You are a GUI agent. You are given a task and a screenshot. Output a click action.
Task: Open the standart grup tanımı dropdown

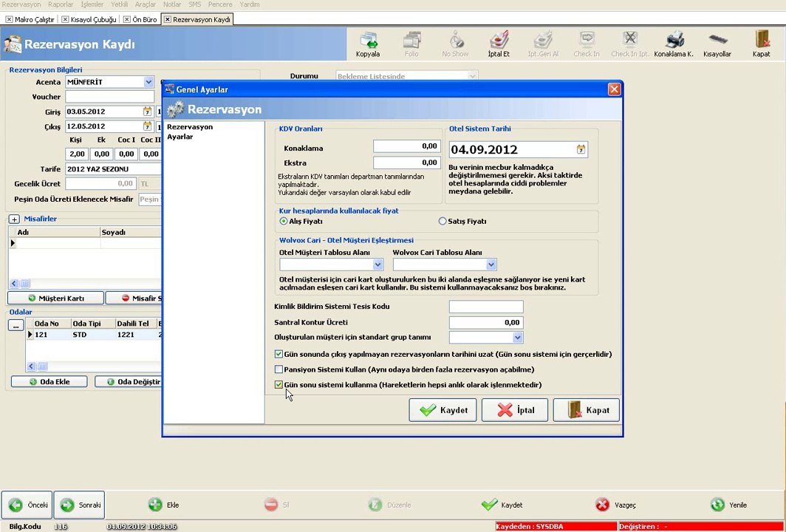click(518, 338)
